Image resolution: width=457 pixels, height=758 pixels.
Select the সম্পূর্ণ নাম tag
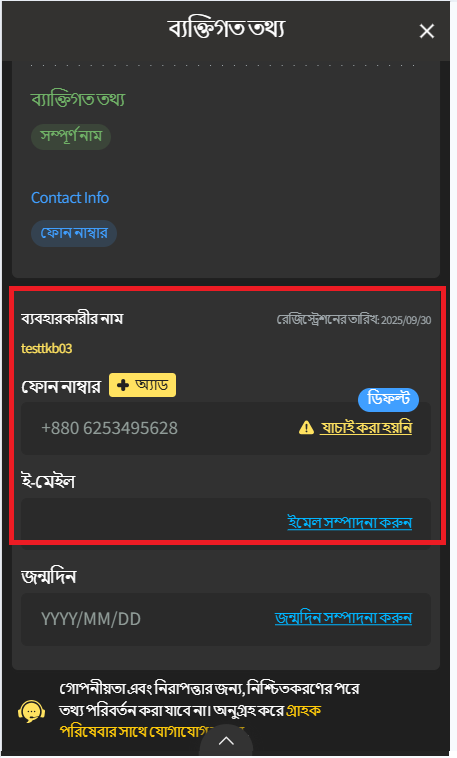[x=71, y=136]
